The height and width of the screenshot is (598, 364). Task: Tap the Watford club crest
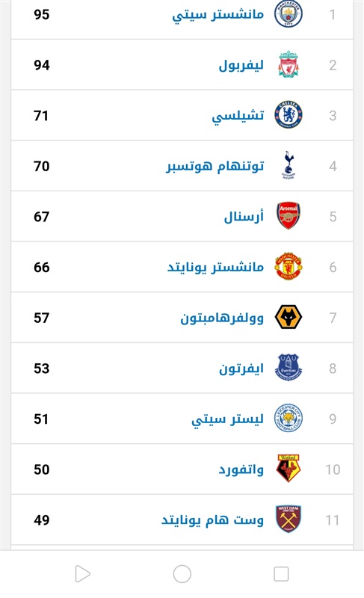point(289,469)
